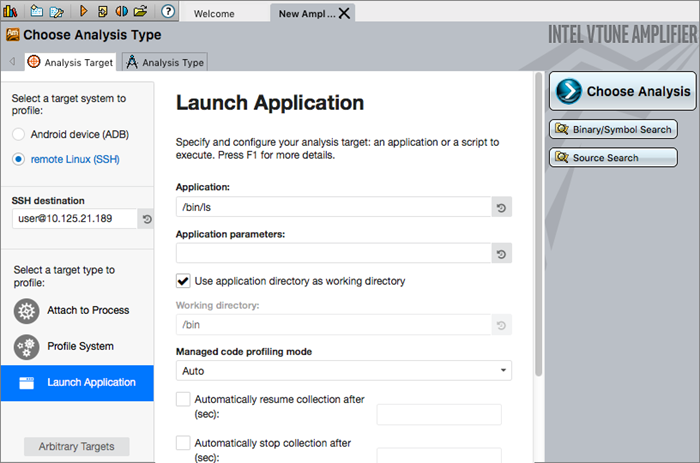Open Help via the question mark icon
Screen dimensions: 700x463
168,11
